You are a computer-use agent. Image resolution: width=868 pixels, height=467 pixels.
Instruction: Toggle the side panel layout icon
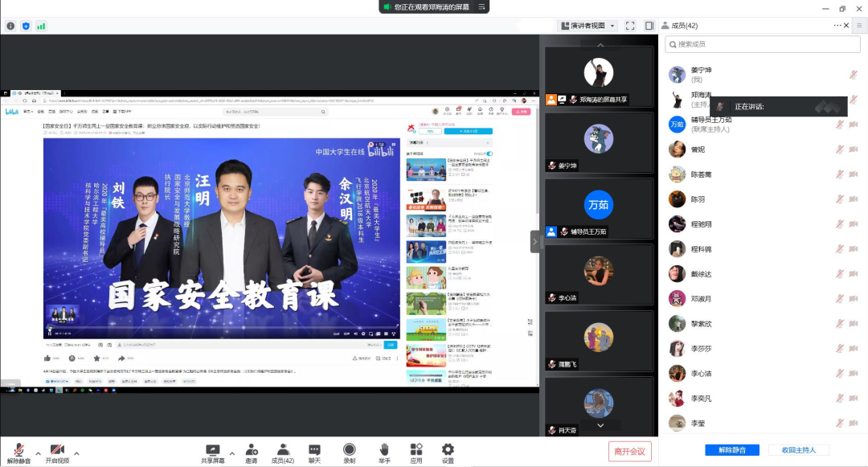pos(649,26)
